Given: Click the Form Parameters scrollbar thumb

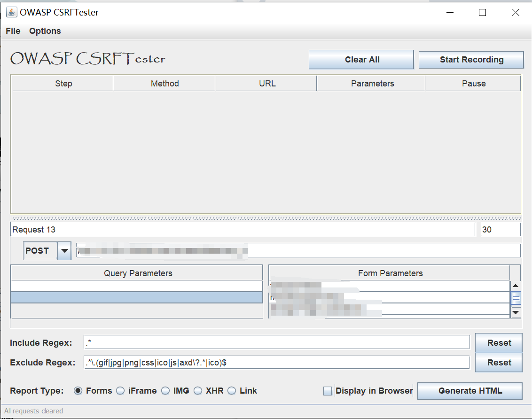Looking at the screenshot, I should coord(516,298).
